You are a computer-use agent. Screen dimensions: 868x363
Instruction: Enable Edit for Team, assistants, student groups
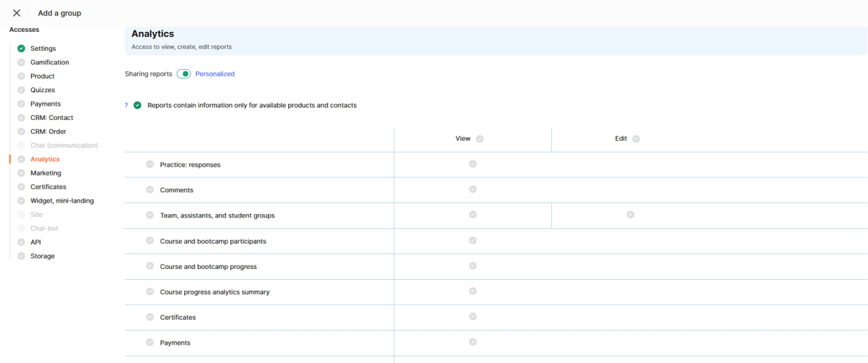coord(631,215)
